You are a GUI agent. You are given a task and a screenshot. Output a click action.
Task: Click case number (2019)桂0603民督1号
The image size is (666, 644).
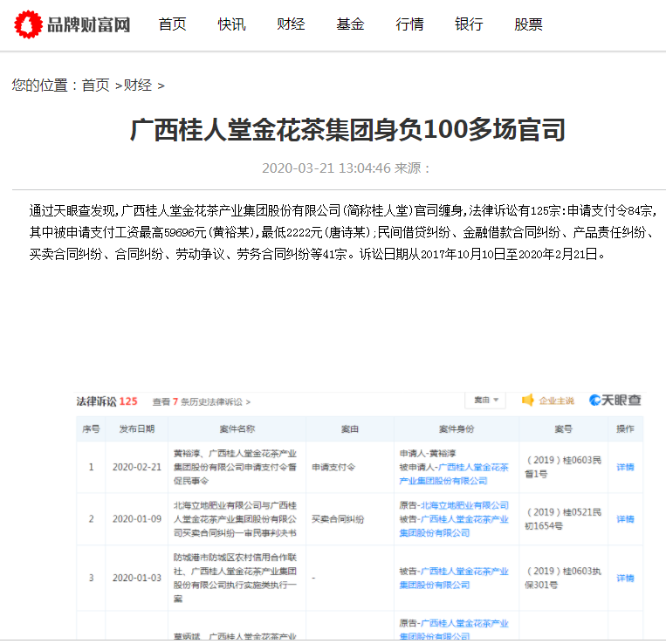[563, 467]
